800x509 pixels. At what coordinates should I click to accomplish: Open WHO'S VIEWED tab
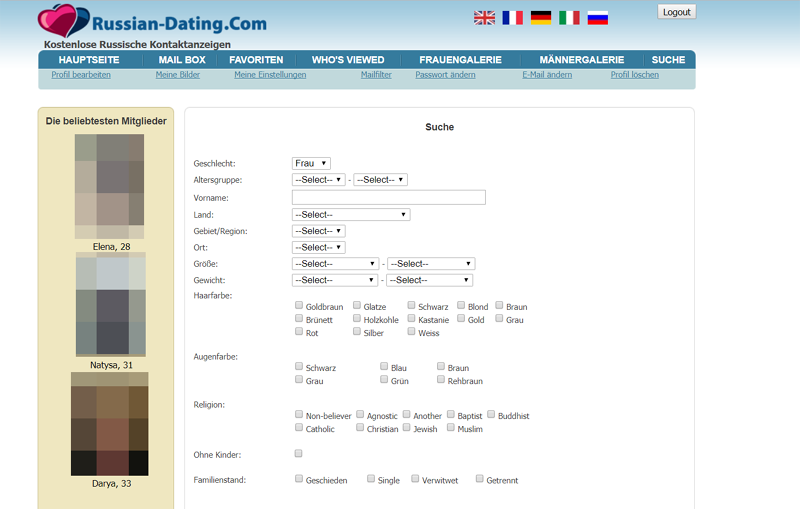[x=348, y=60]
